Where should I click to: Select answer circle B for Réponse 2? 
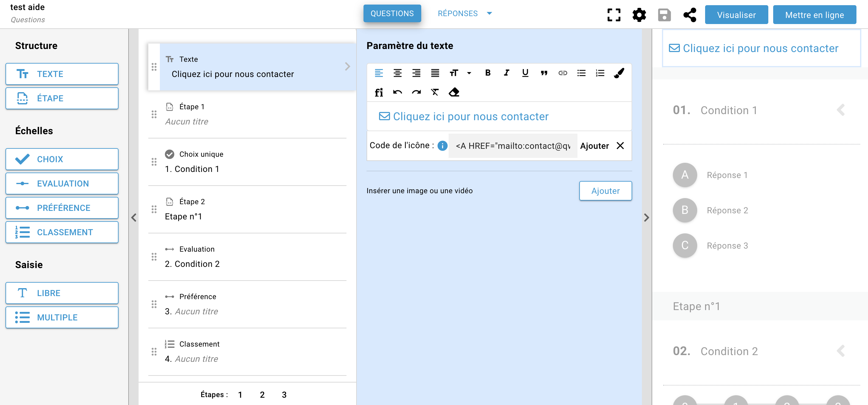tap(685, 210)
